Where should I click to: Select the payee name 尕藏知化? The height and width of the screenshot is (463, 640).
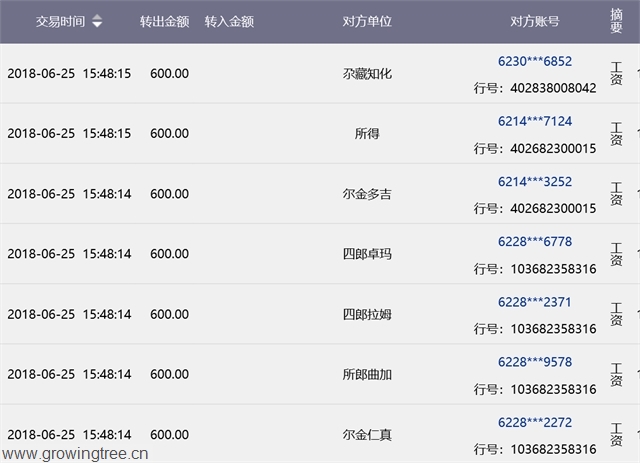pos(366,74)
